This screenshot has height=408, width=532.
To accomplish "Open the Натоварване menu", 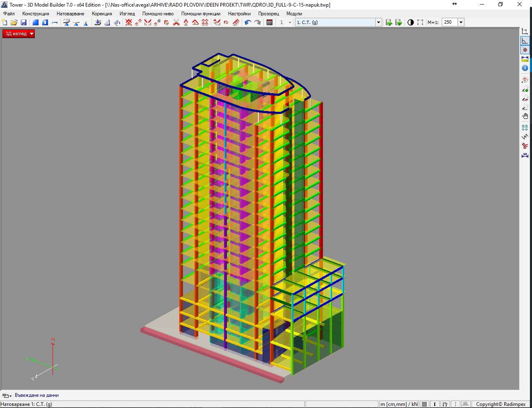I will (x=70, y=14).
